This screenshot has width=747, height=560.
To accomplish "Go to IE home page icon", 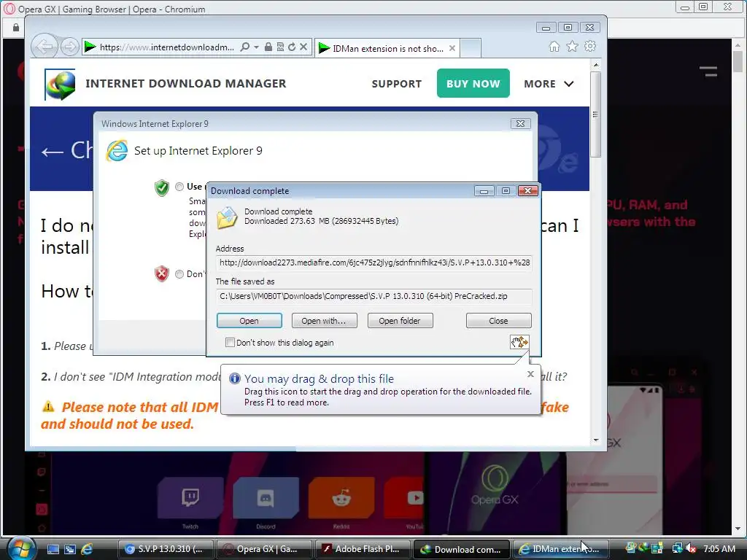I will 554,46.
